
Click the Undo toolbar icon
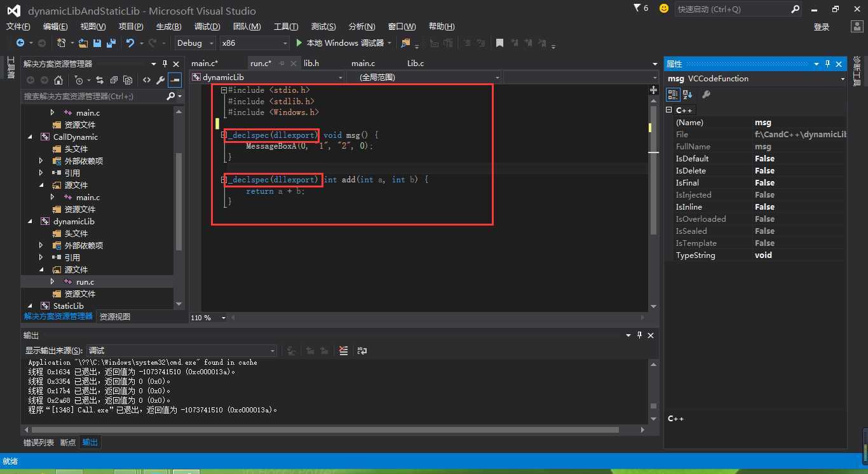(130, 43)
